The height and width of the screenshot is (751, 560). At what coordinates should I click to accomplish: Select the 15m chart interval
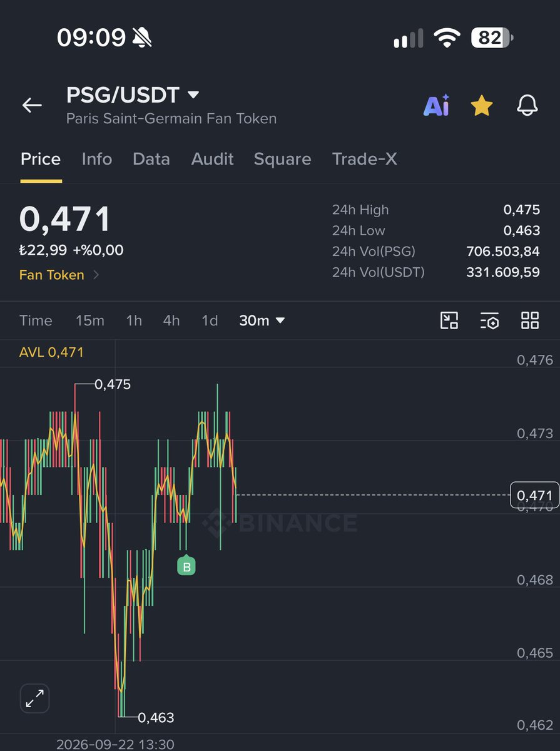[90, 320]
